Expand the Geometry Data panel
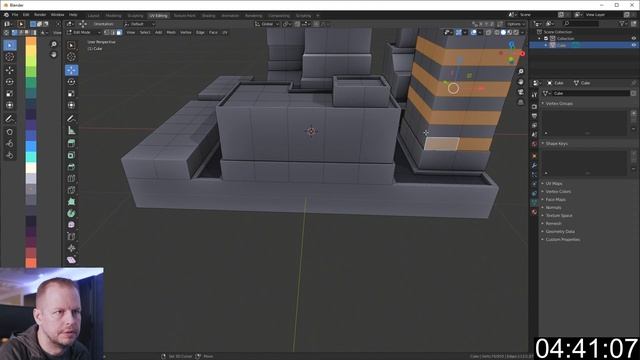 [560, 231]
